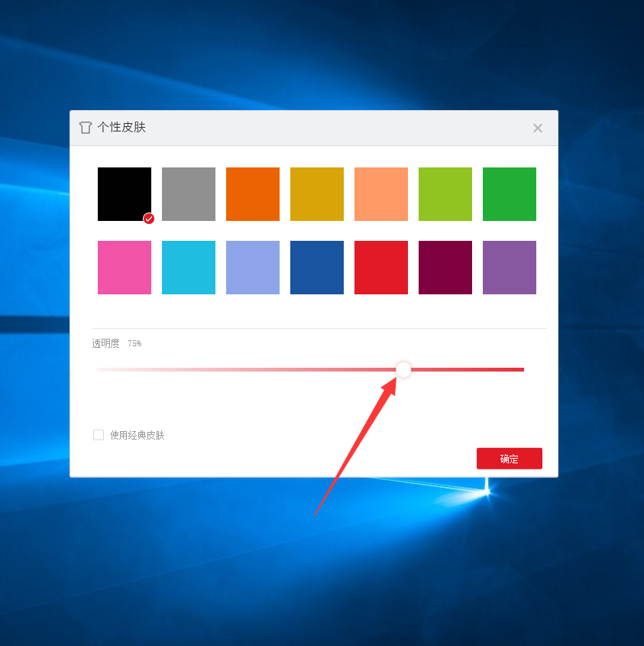Pick the bright red color swatch
Image resolution: width=644 pixels, height=646 pixels.
(x=381, y=268)
